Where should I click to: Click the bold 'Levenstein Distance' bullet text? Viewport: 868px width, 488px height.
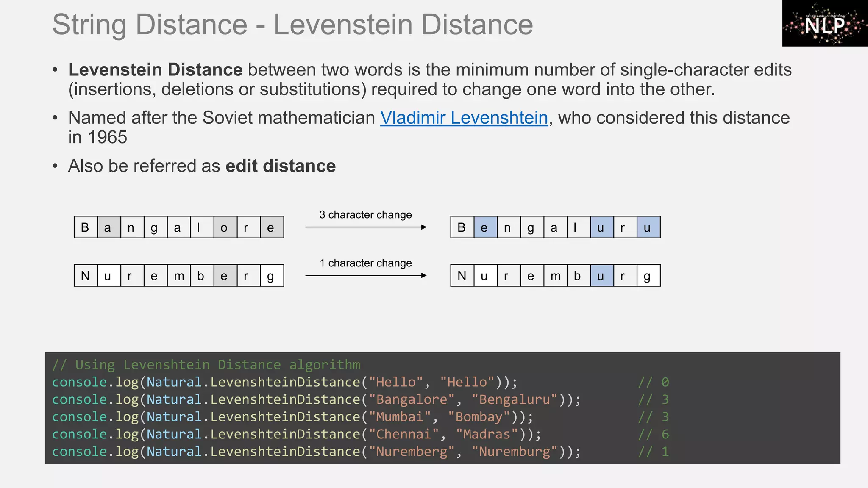point(155,70)
